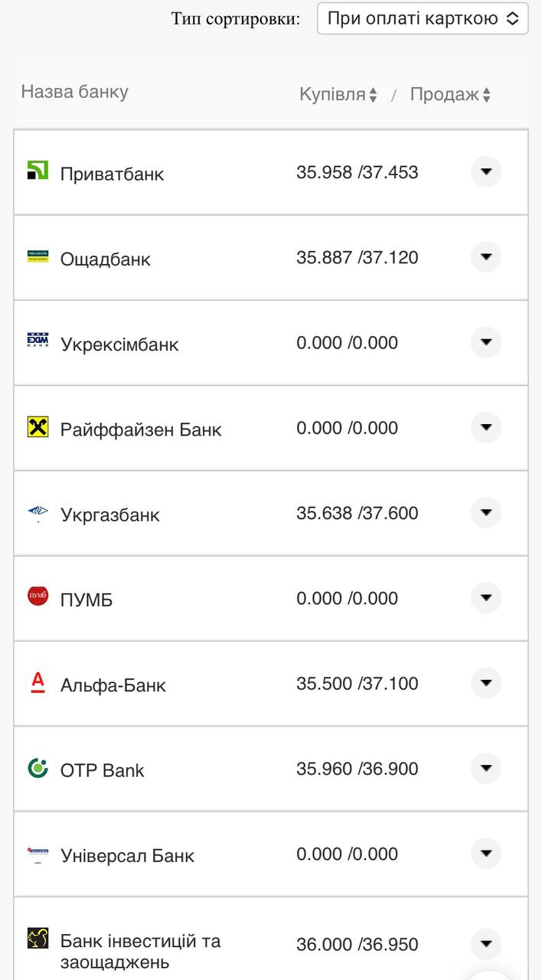Expand the Ощадбанк row details
The width and height of the screenshot is (542, 980).
(486, 257)
